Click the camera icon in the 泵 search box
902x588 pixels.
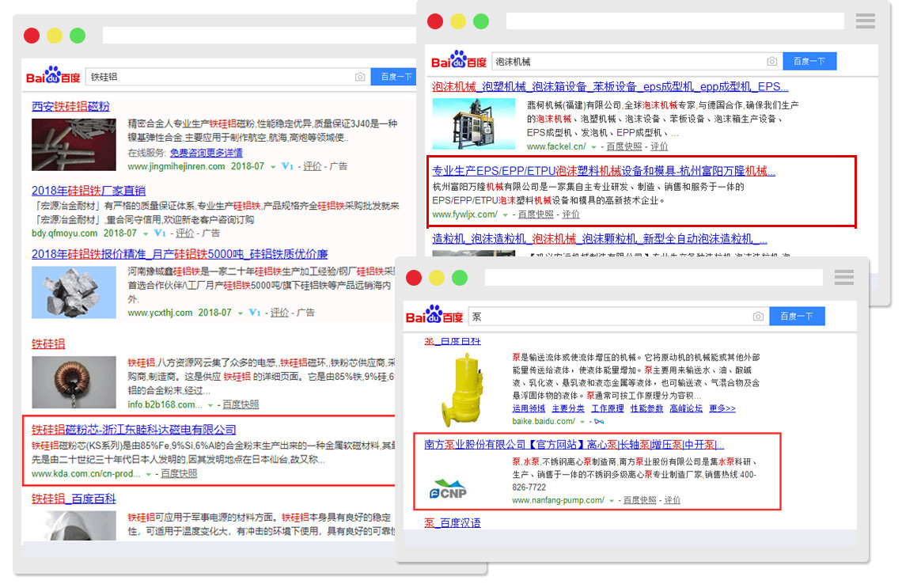(758, 317)
